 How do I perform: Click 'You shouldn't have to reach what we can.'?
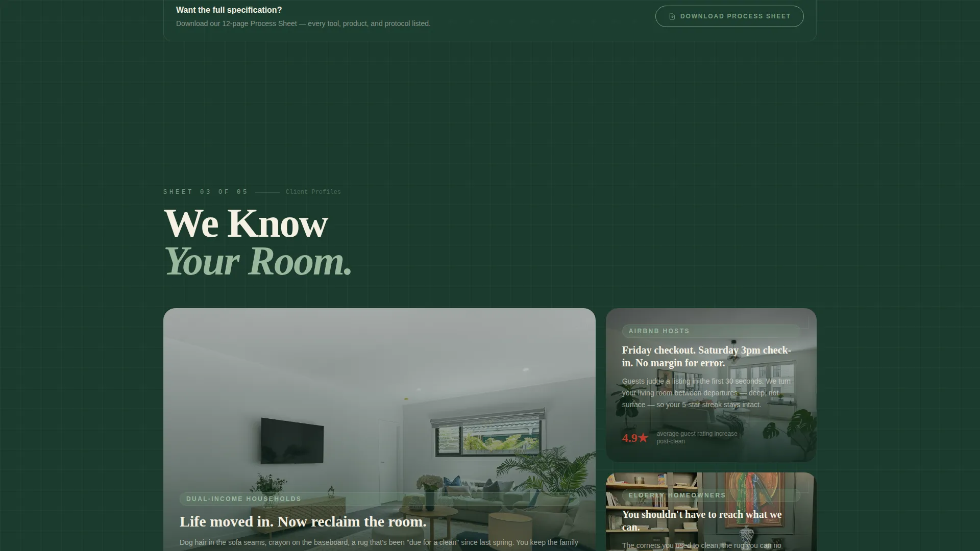[702, 521]
